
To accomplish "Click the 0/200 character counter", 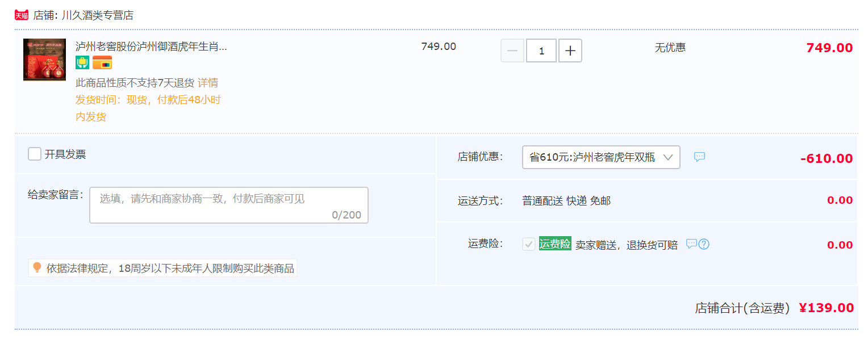I will point(347,215).
